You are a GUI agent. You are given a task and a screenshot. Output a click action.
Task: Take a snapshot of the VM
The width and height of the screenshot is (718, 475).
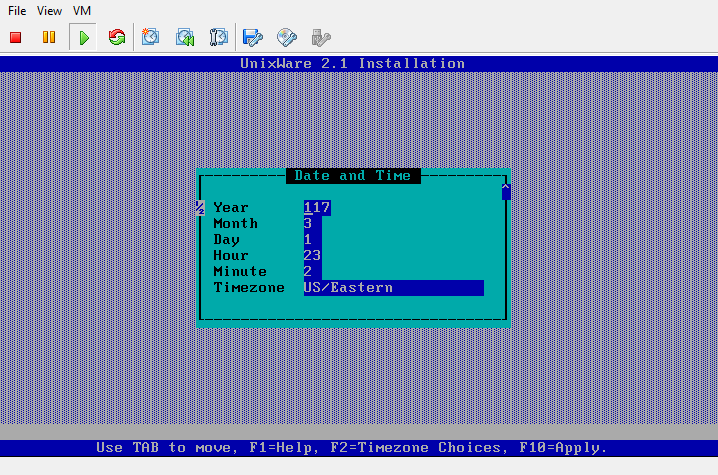pos(150,37)
